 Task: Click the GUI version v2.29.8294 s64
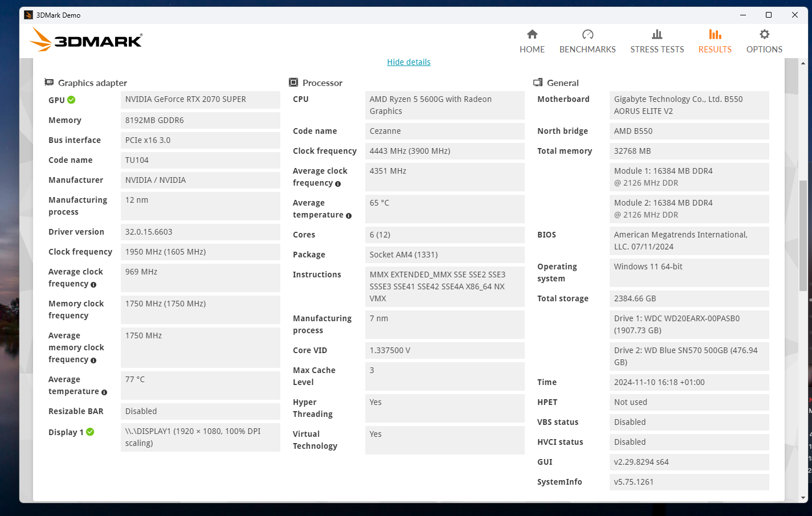[689, 462]
